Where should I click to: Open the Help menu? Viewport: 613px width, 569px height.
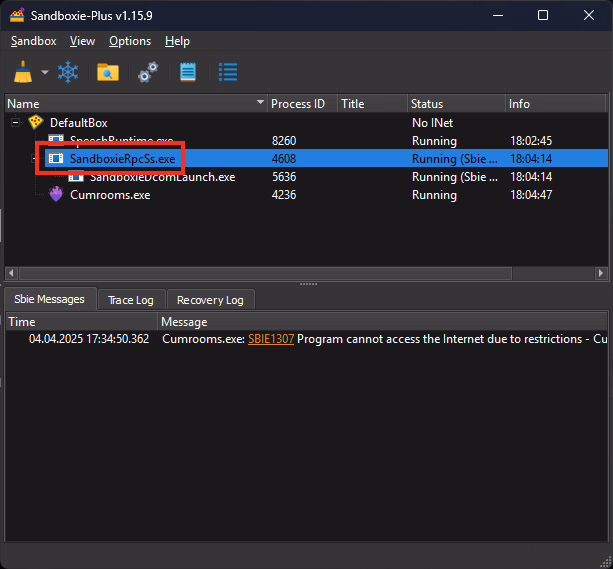pos(177,41)
